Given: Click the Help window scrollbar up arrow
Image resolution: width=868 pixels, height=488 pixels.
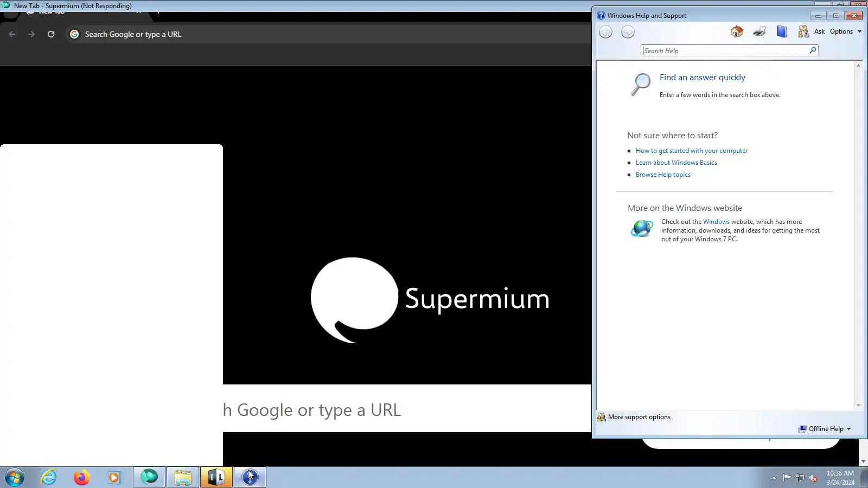Looking at the screenshot, I should [x=858, y=66].
